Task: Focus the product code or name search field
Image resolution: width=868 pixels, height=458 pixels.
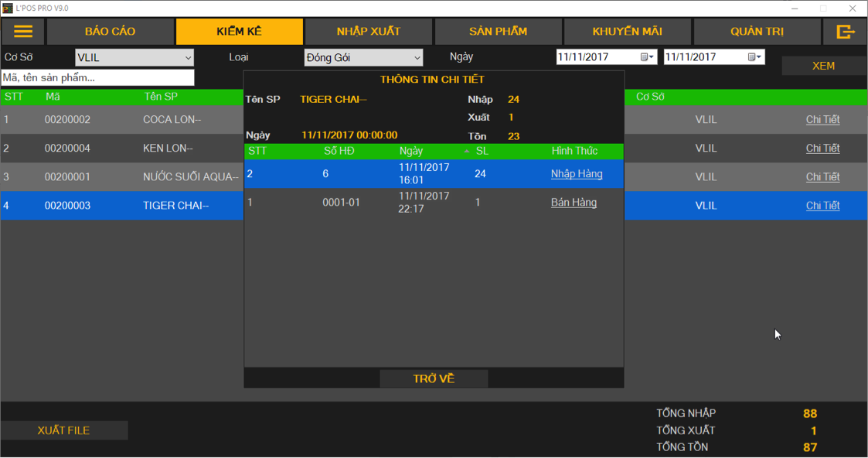Action: [97, 77]
